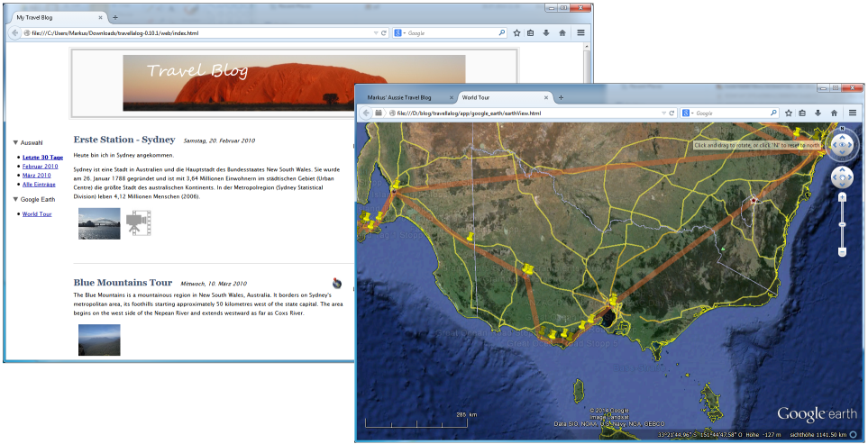868x444 pixels.
Task: Open URL history dropdown in My Travel Blog window
Action: [x=377, y=33]
